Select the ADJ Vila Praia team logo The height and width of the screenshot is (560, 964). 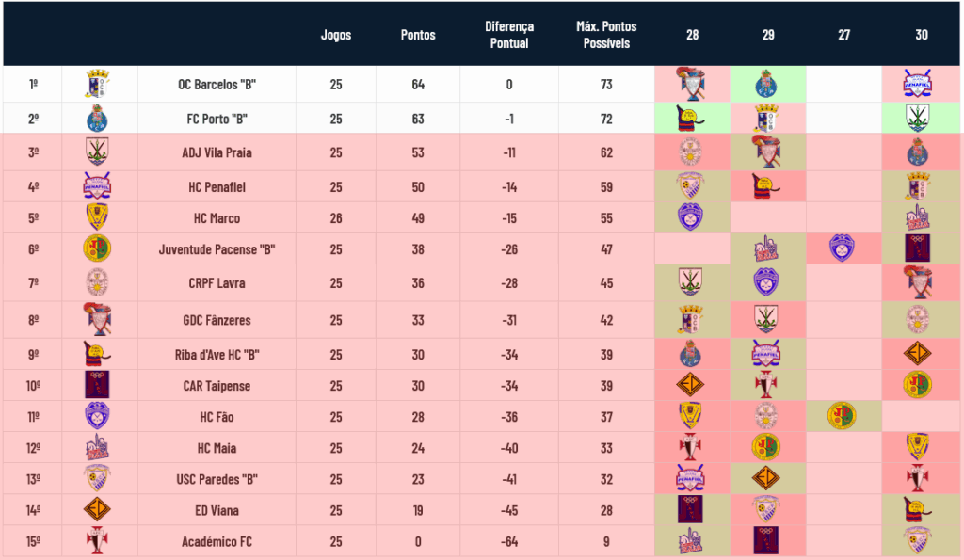(x=97, y=152)
